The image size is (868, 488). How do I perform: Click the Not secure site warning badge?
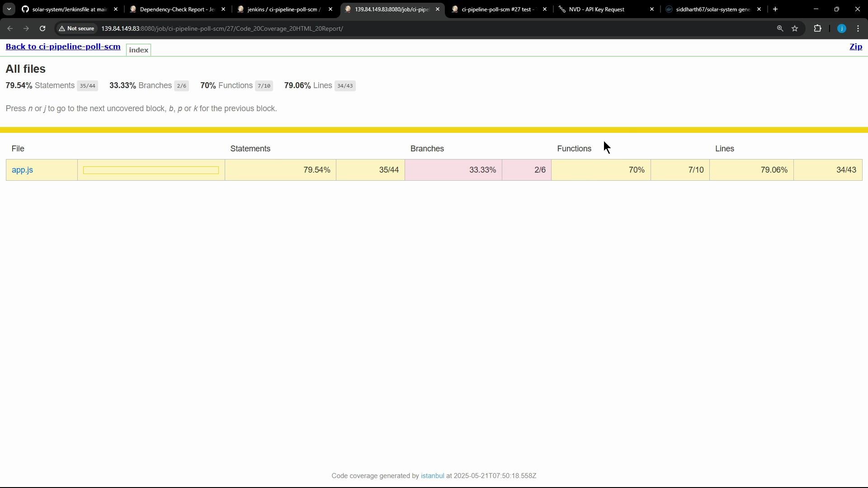[x=76, y=28]
